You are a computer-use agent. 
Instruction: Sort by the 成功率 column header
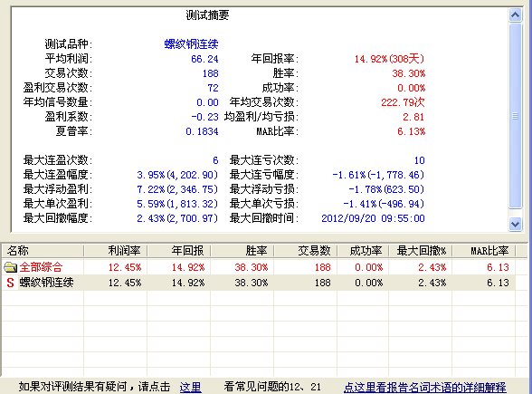363,251
